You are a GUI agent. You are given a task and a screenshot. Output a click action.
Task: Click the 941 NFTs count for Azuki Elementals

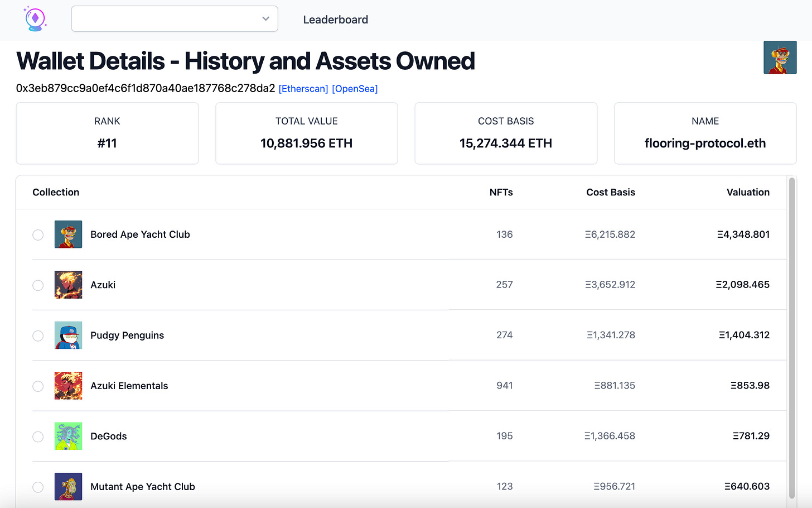(504, 386)
